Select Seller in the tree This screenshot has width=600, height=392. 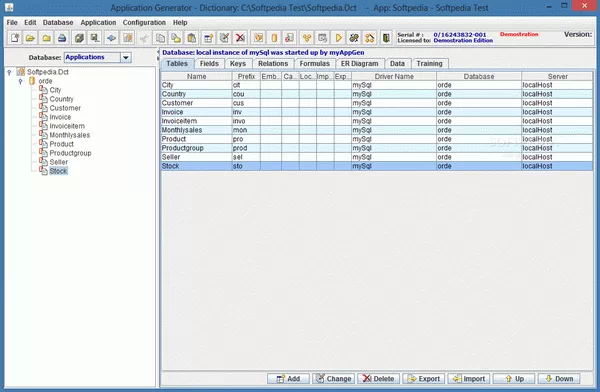click(x=59, y=162)
